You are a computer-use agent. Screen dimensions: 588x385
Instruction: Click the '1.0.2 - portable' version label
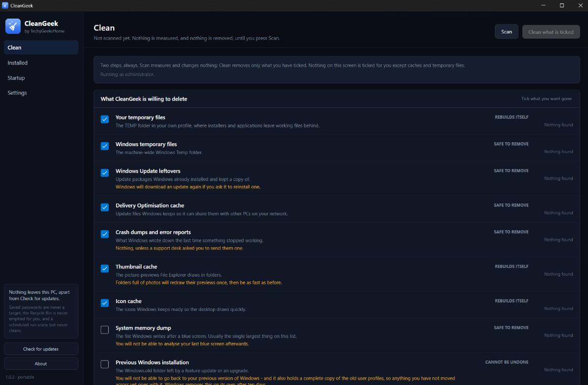20,377
